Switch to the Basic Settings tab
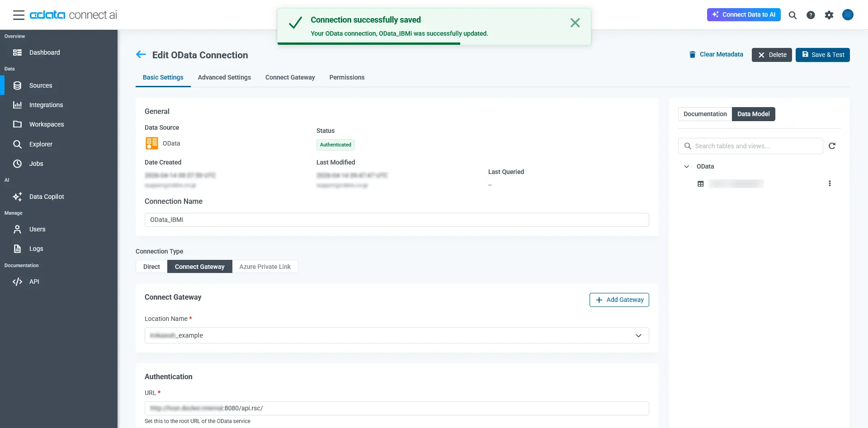This screenshot has height=428, width=868. click(x=163, y=77)
